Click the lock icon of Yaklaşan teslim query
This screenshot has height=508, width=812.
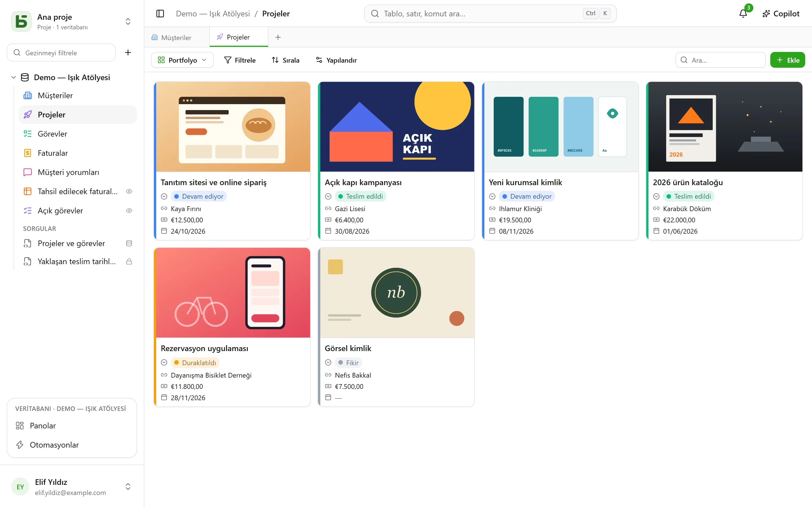(129, 261)
